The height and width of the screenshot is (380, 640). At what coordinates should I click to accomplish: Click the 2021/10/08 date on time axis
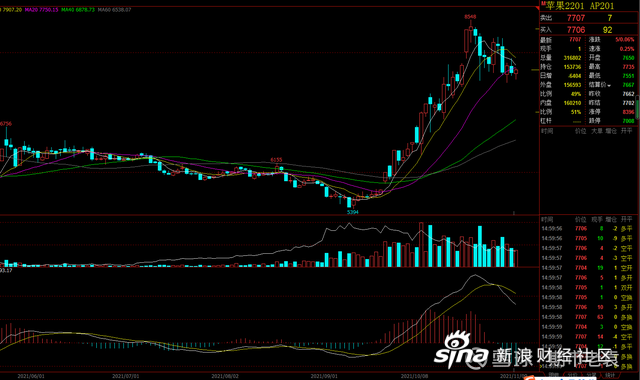[414, 376]
